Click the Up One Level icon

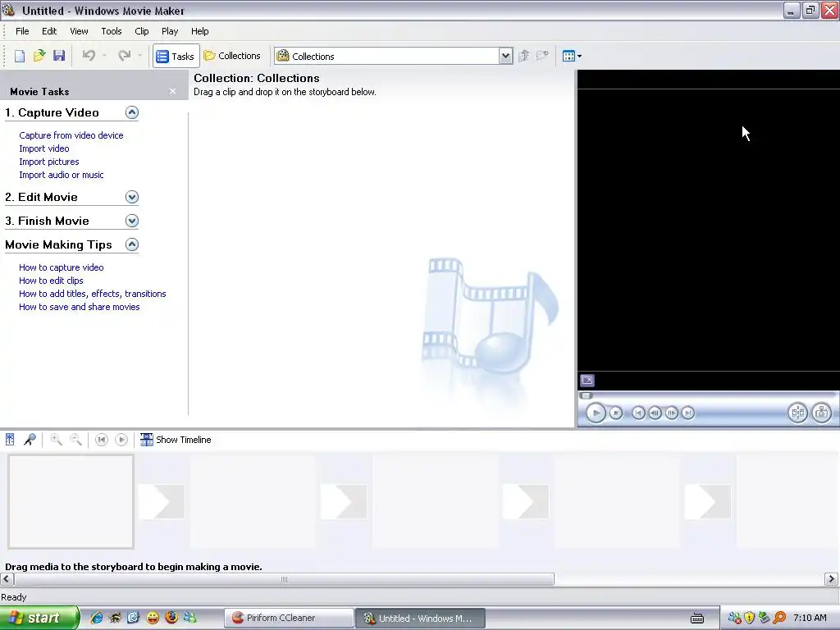click(523, 56)
